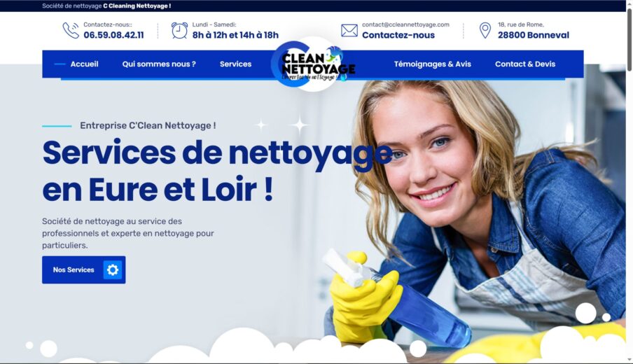Click the phone handset icon
The height and width of the screenshot is (364, 633).
[71, 30]
